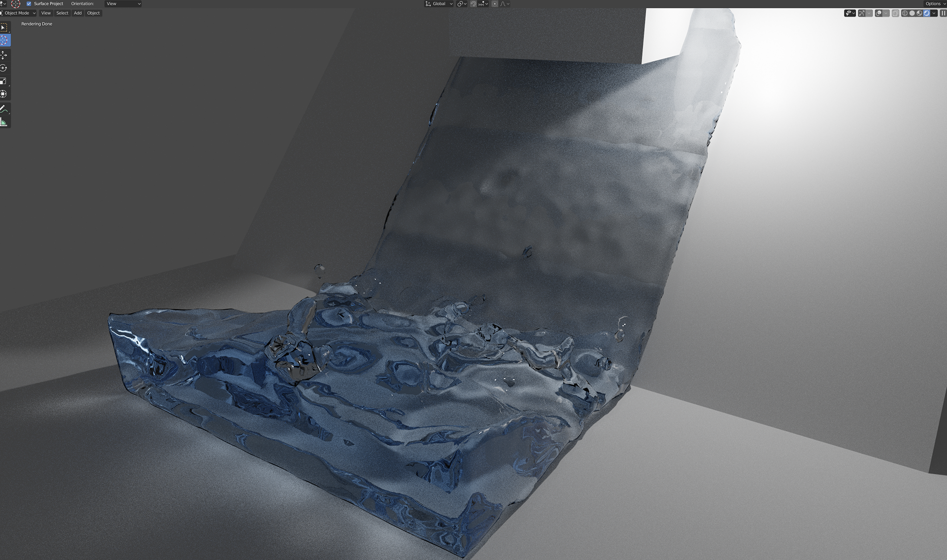This screenshot has width=947, height=560.
Task: Pause the viewport render preview
Action: point(943,13)
